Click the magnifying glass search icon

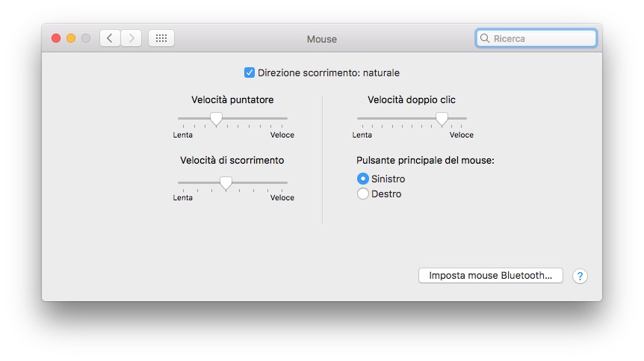point(485,38)
